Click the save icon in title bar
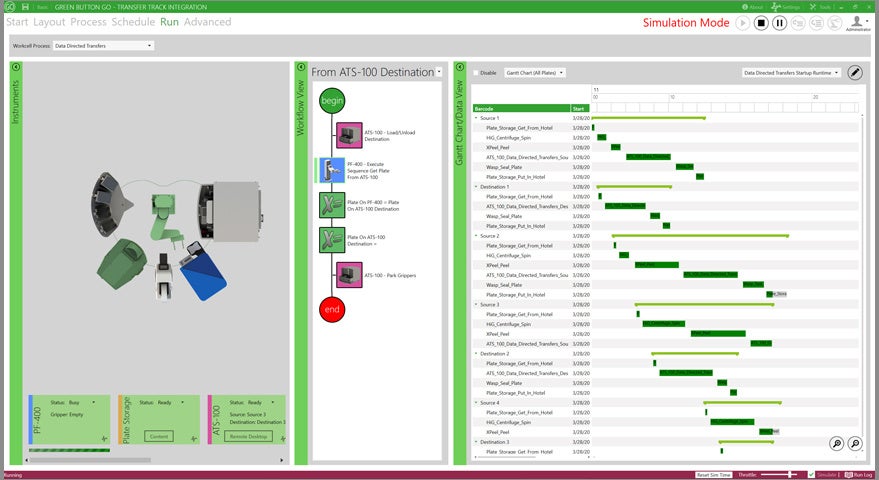This screenshot has width=879, height=480. [x=25, y=7]
